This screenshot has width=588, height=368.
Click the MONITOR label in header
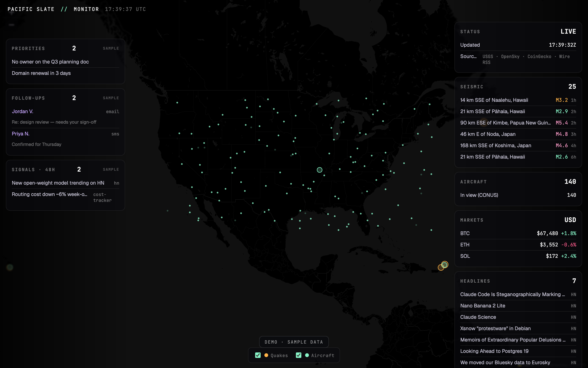point(86,9)
